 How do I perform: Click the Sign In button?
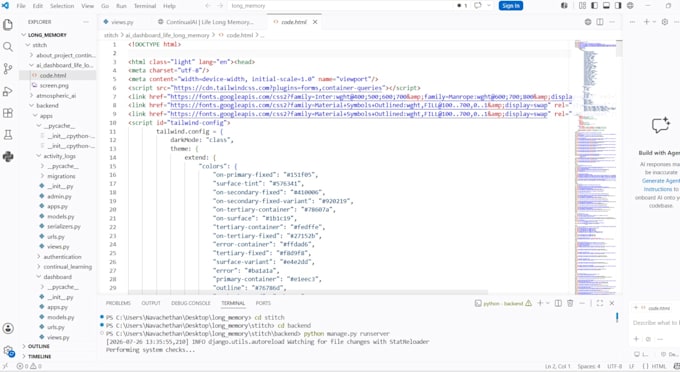click(511, 6)
